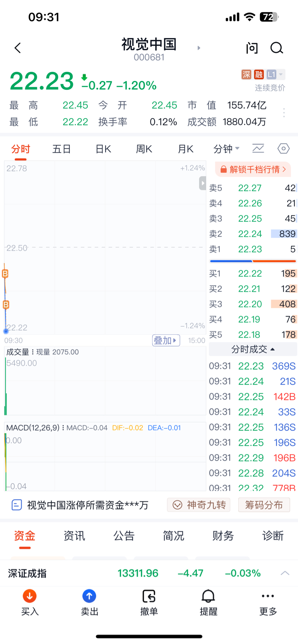The image size is (298, 644).
Task: Tap the 卖出 sell icon
Action: pos(89,596)
